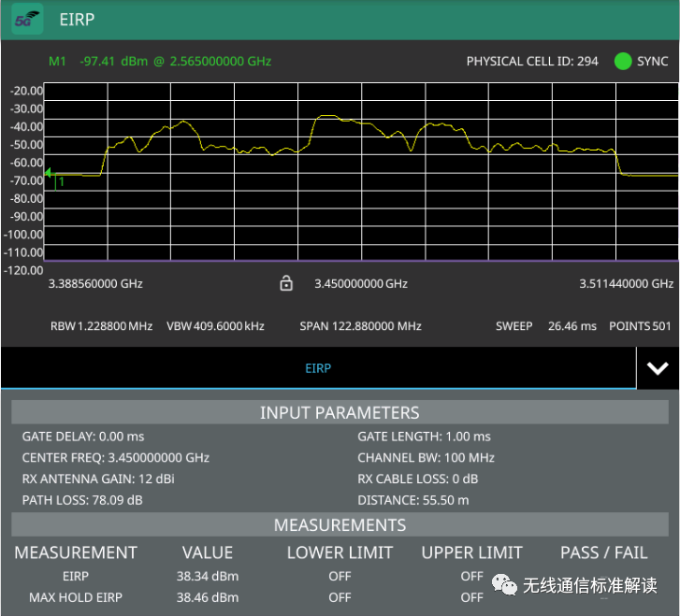Select the M1 marker readout text

[159, 61]
